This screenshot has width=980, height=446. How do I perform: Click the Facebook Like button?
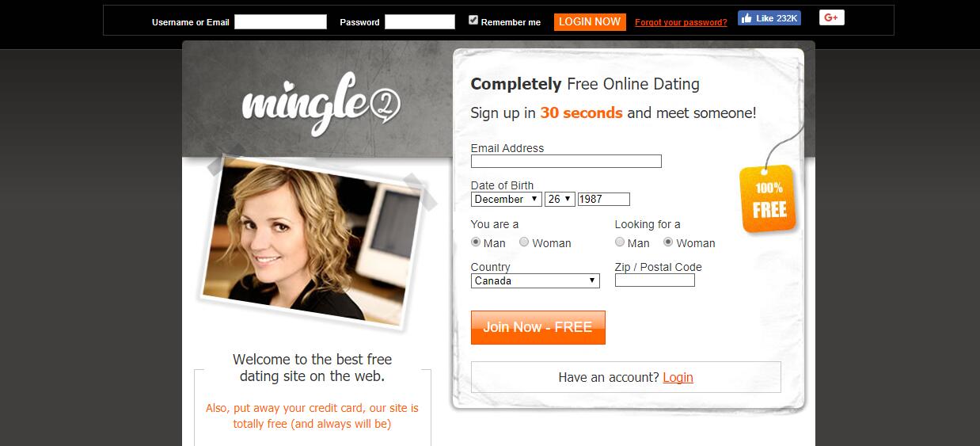click(x=769, y=18)
